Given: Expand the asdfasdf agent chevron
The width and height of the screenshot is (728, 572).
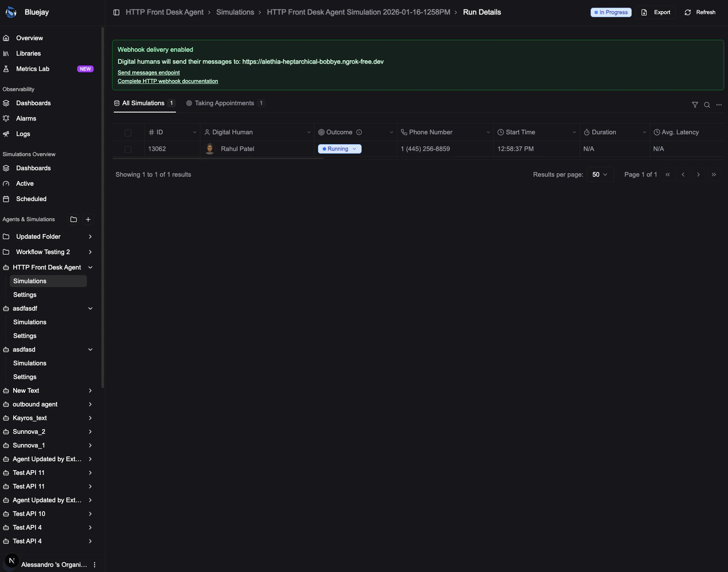Looking at the screenshot, I should coord(90,308).
